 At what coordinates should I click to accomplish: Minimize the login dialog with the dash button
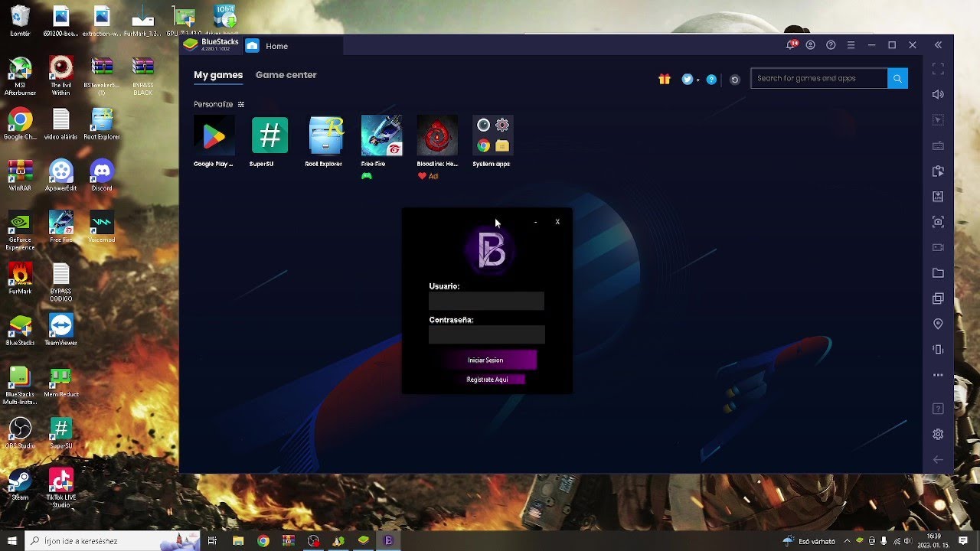pyautogui.click(x=535, y=222)
